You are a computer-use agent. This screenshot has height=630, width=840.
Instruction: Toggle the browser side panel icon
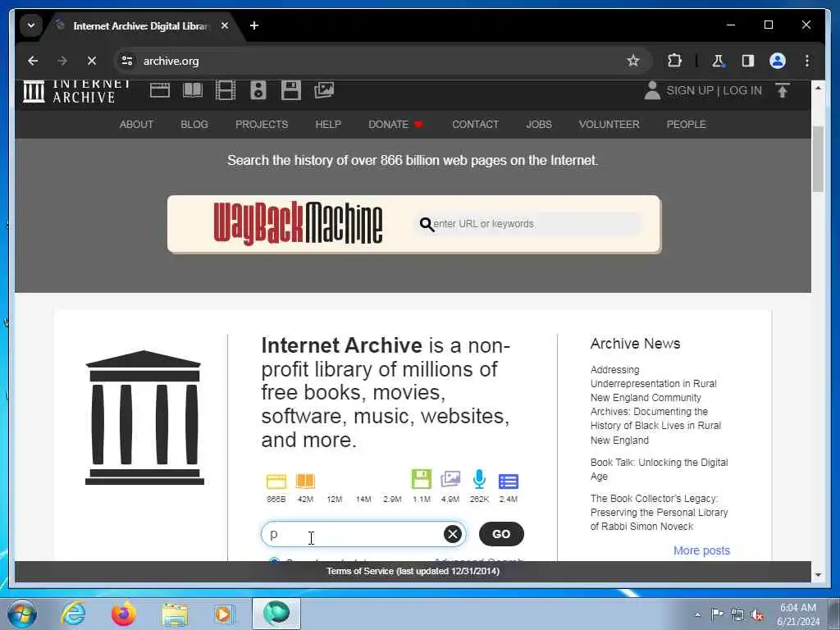(748, 61)
